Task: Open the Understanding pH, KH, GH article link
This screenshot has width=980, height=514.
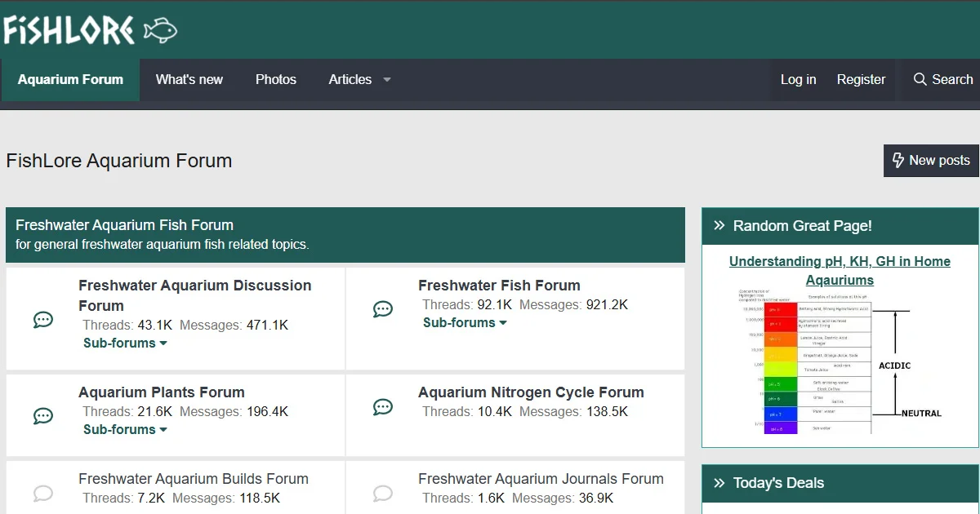Action: [840, 271]
